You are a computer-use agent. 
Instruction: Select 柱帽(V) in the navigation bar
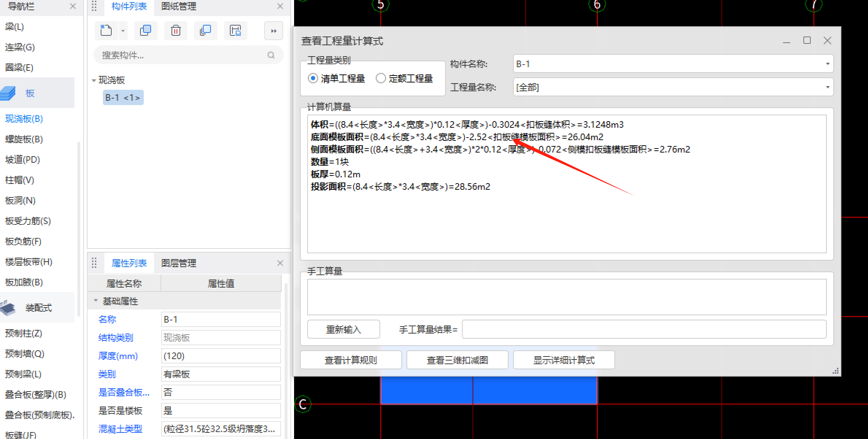[x=20, y=180]
